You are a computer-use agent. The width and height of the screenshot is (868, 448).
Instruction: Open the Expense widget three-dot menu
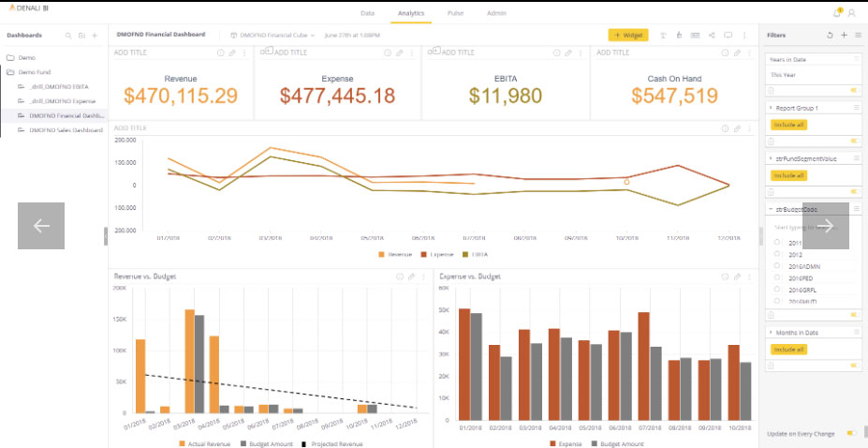[412, 53]
